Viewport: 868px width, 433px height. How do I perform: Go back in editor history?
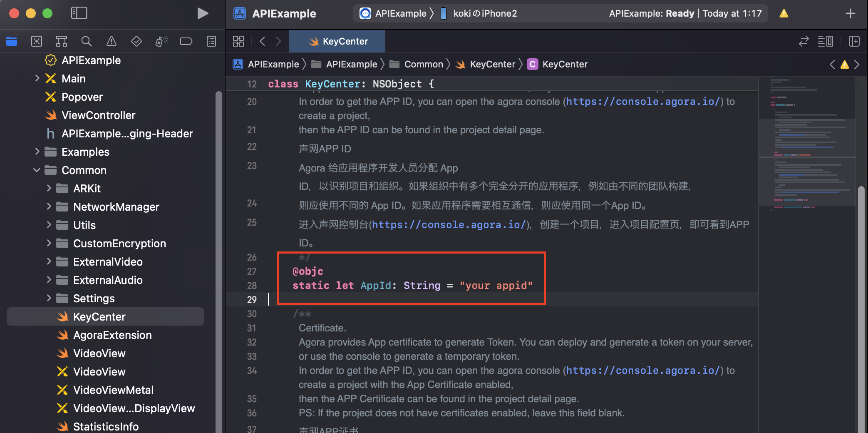point(262,41)
